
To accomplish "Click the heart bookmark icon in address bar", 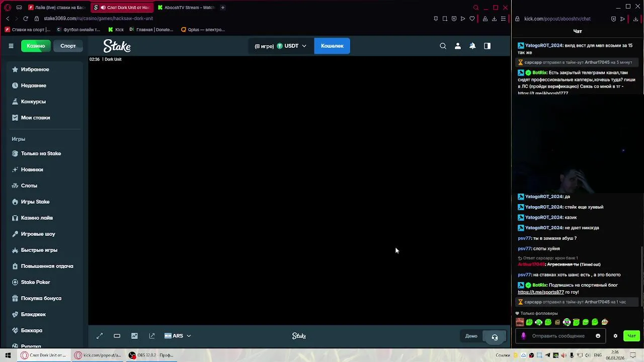I will 472,19.
